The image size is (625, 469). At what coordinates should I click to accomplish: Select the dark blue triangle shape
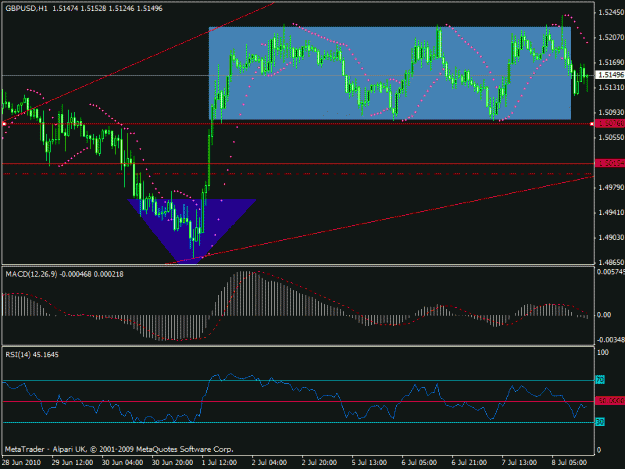tap(192, 231)
